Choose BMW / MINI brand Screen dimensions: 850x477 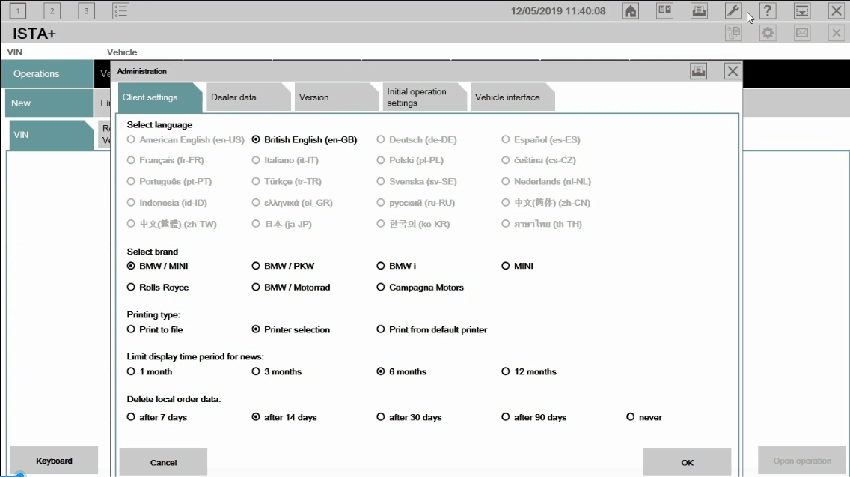(x=158, y=266)
